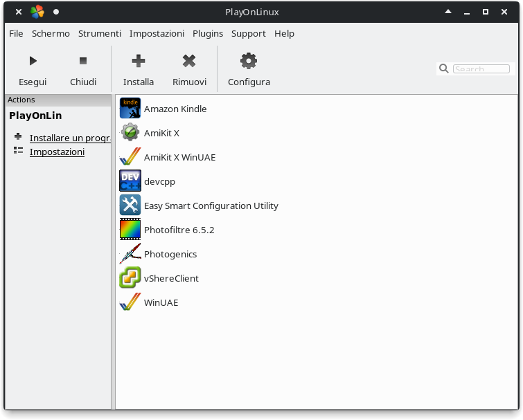Click the Rimuovi label

click(x=189, y=82)
